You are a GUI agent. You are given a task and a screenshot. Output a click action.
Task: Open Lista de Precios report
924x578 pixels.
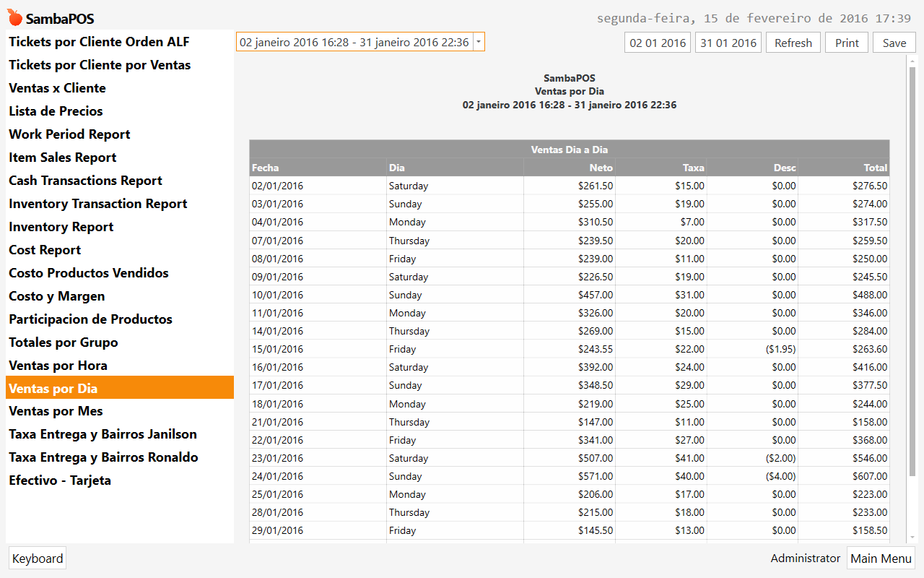[x=56, y=111]
